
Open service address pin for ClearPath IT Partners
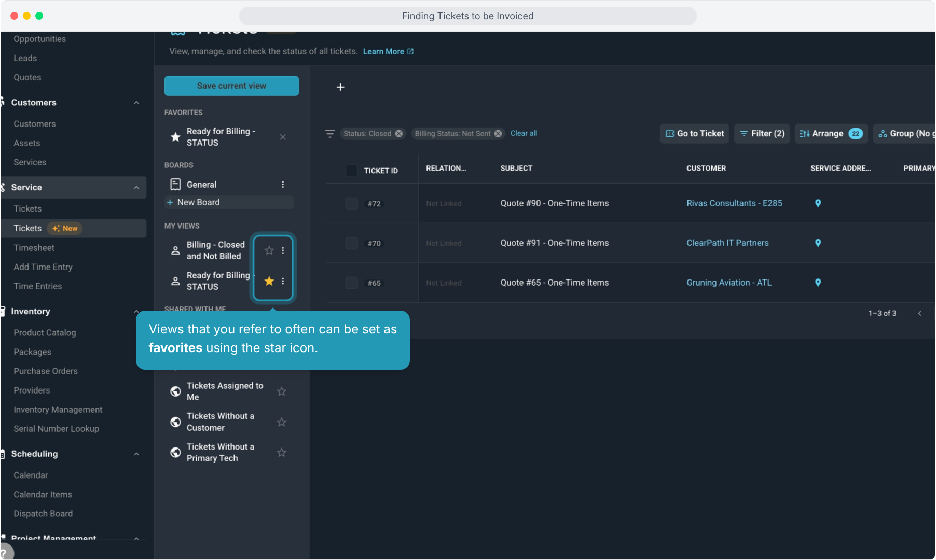pos(818,243)
